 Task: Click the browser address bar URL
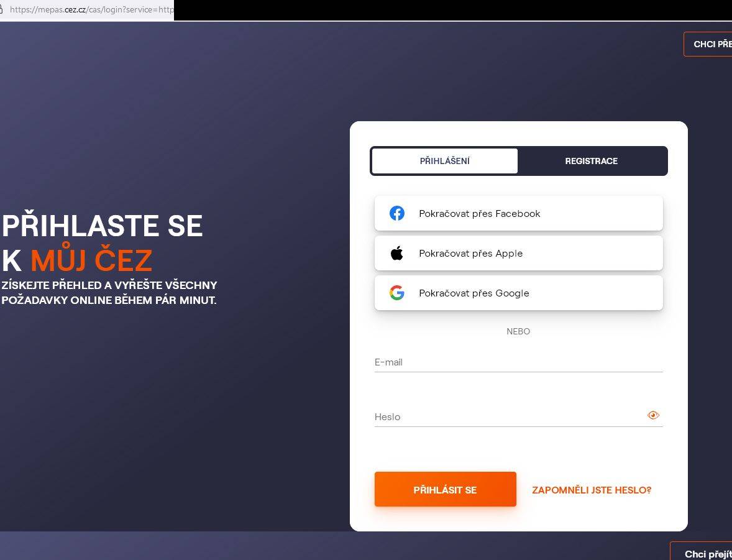tap(91, 9)
